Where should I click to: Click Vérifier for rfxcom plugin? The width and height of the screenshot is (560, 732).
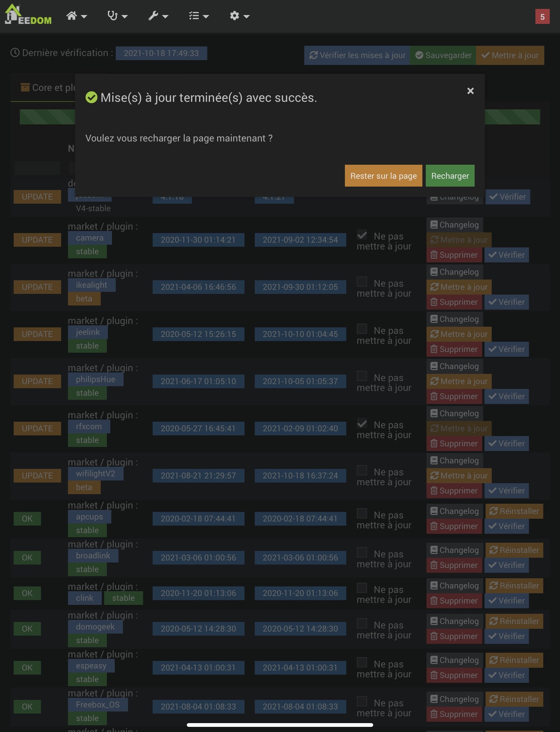[507, 444]
